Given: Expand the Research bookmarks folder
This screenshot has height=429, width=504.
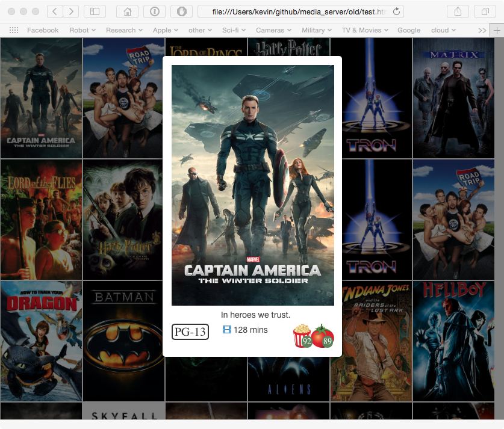Looking at the screenshot, I should click(124, 30).
